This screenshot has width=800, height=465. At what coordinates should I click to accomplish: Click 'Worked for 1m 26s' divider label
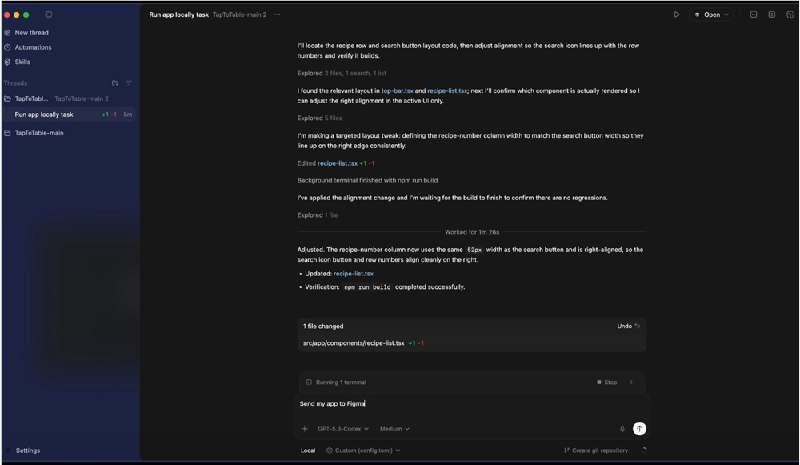tap(472, 232)
